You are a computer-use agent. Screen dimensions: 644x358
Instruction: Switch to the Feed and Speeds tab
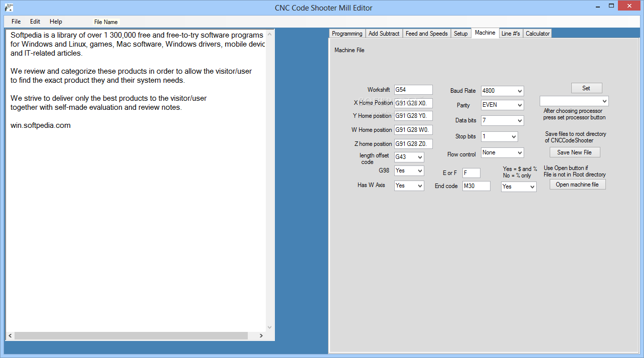click(x=427, y=34)
